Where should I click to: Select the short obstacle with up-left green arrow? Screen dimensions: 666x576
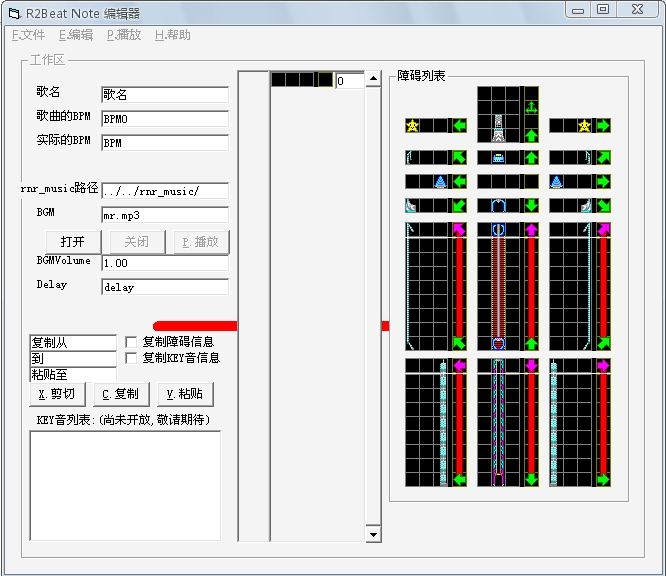[436, 158]
